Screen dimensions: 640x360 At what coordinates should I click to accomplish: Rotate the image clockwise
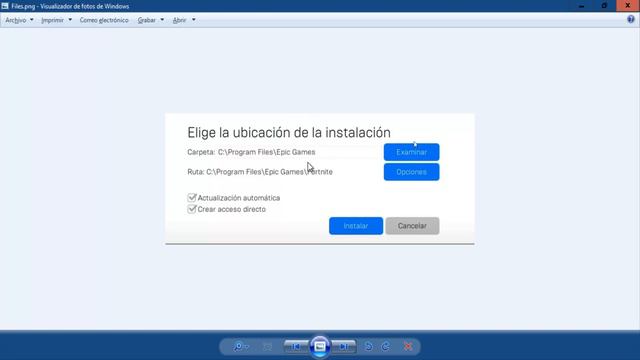[386, 347]
